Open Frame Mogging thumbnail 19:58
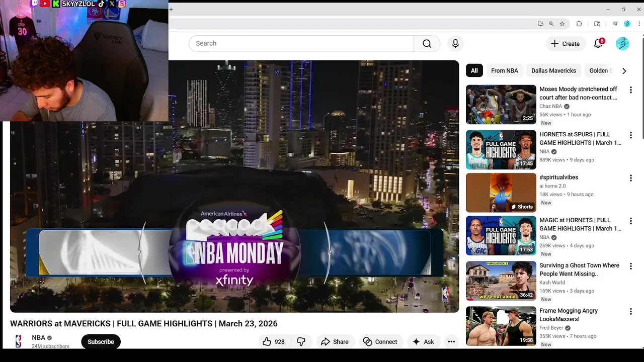Image resolution: width=644 pixels, height=362 pixels. click(501, 326)
